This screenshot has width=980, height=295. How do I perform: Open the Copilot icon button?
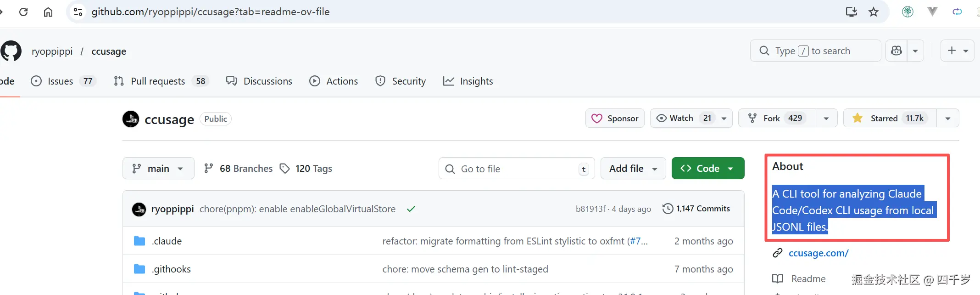(x=896, y=51)
